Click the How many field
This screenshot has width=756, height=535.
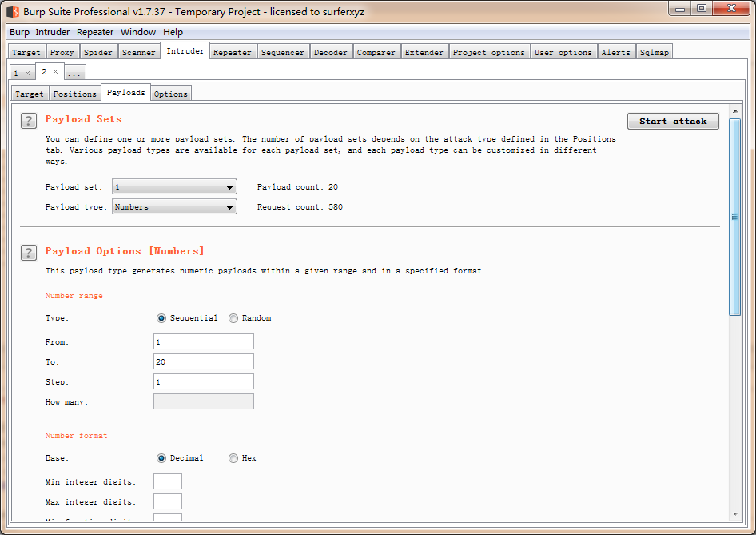204,401
